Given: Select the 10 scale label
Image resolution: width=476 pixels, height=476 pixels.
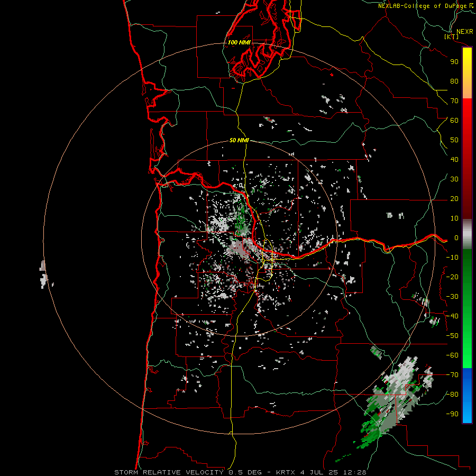Looking at the screenshot, I should 454,218.
